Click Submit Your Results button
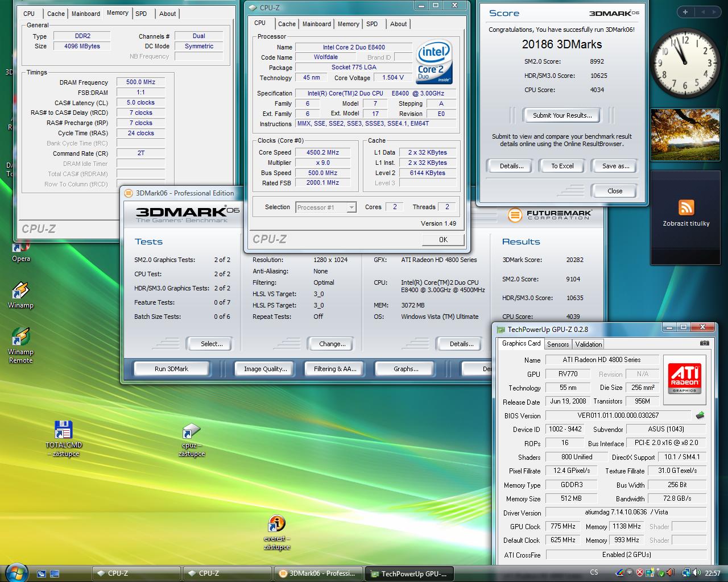Image resolution: width=728 pixels, height=582 pixels. pos(562,115)
